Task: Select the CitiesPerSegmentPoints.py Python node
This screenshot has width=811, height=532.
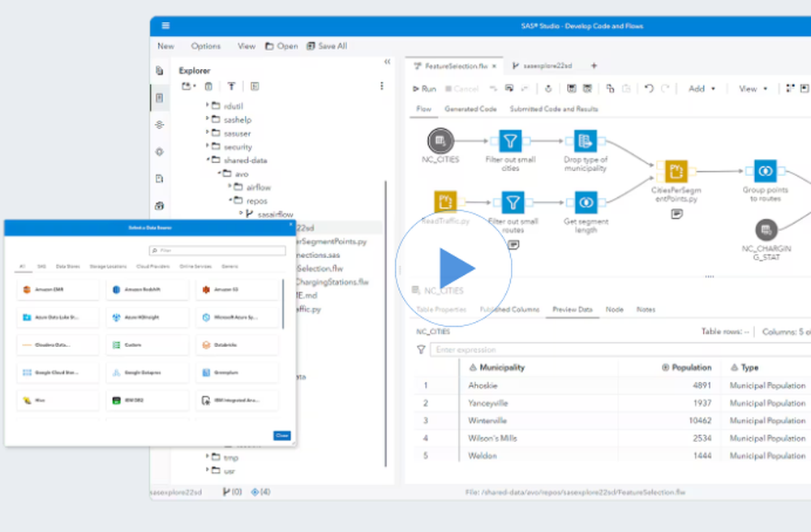Action: (676, 170)
